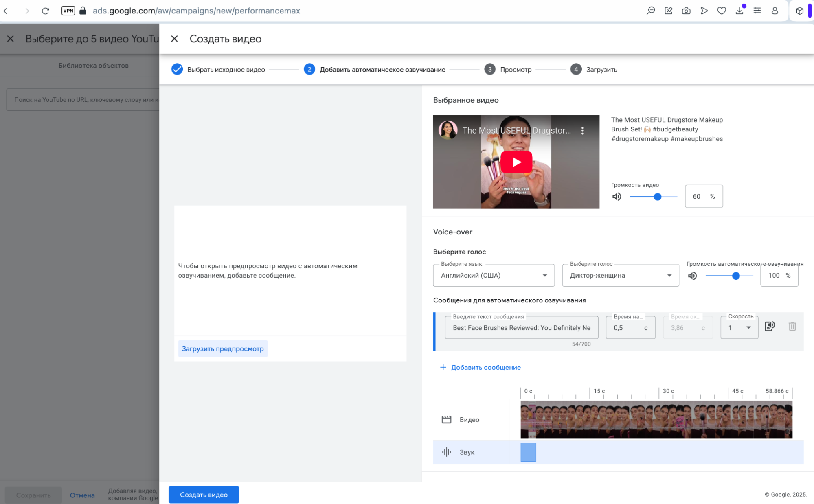Select step 2 Добавить автоматическое озвучивание
Screen dimensions: 814x504
375,70
